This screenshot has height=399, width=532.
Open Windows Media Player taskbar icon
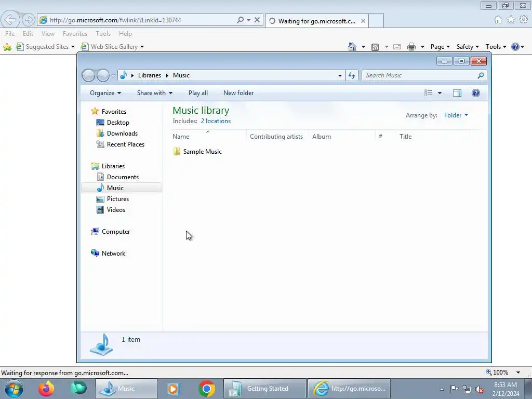tap(174, 389)
